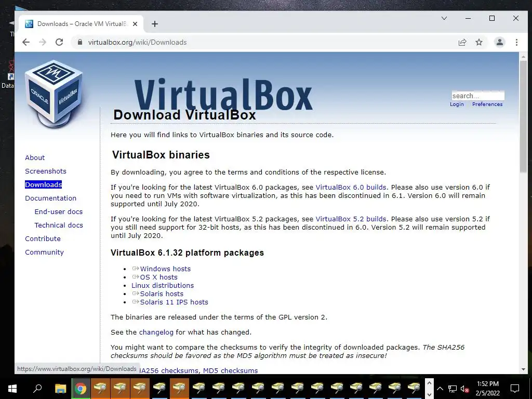Open End-user docs in sidebar
The height and width of the screenshot is (399, 532).
(x=58, y=212)
